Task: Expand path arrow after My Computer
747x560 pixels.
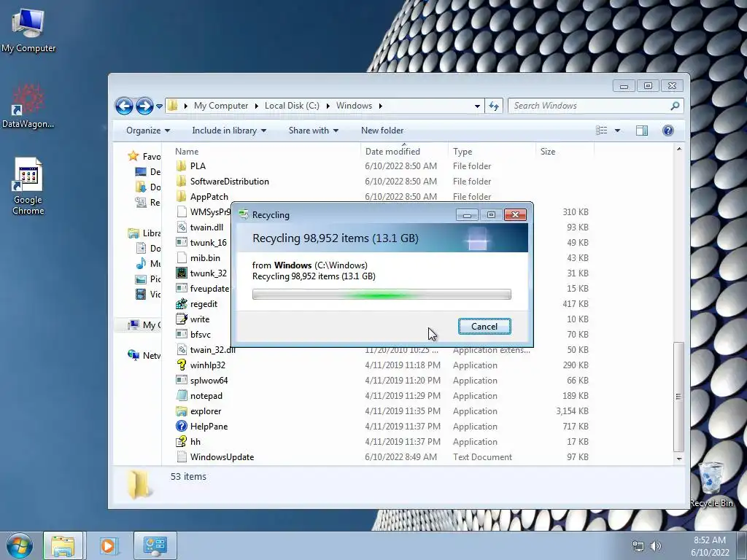Action: click(256, 106)
